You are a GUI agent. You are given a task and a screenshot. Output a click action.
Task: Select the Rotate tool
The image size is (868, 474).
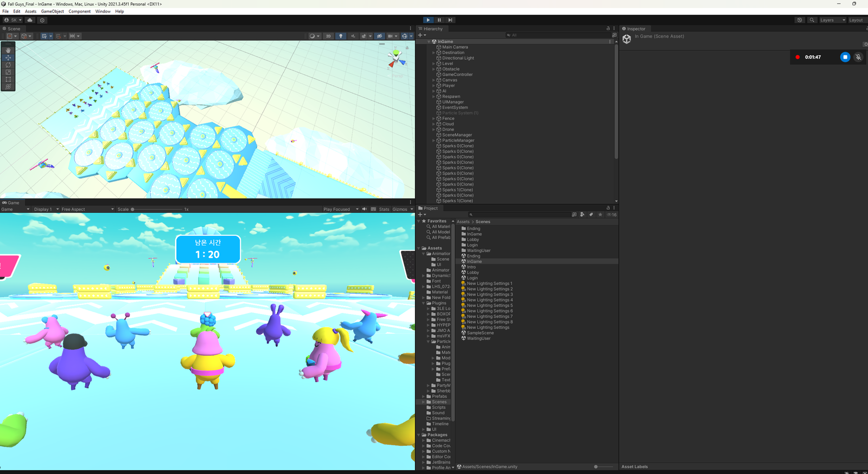tap(8, 65)
